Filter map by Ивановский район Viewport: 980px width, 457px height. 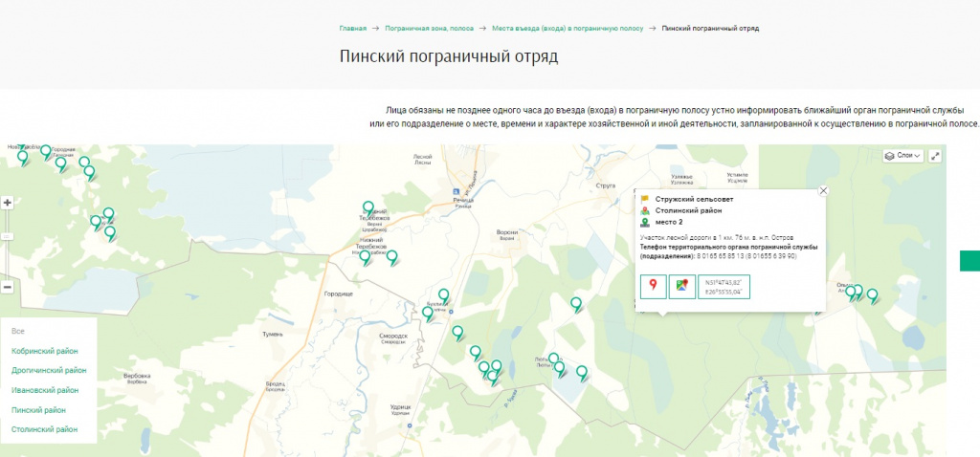45,390
